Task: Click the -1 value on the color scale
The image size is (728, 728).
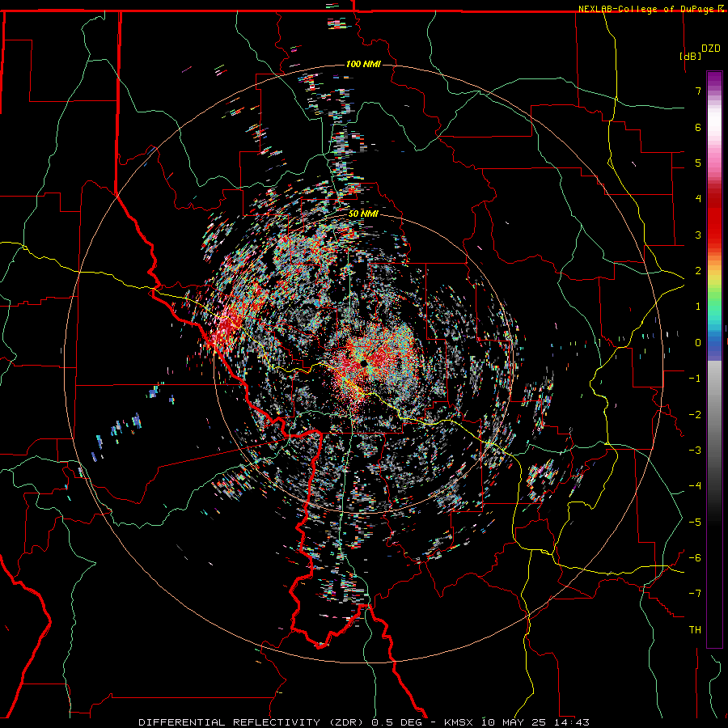Action: [x=695, y=379]
